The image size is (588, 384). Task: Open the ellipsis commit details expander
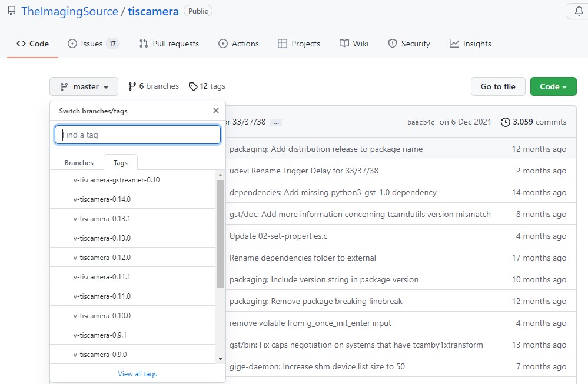point(276,122)
